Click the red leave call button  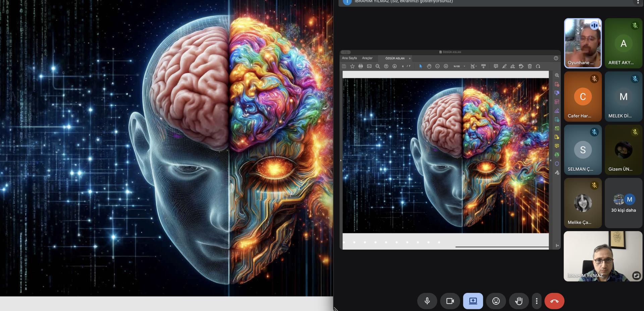coord(554,301)
